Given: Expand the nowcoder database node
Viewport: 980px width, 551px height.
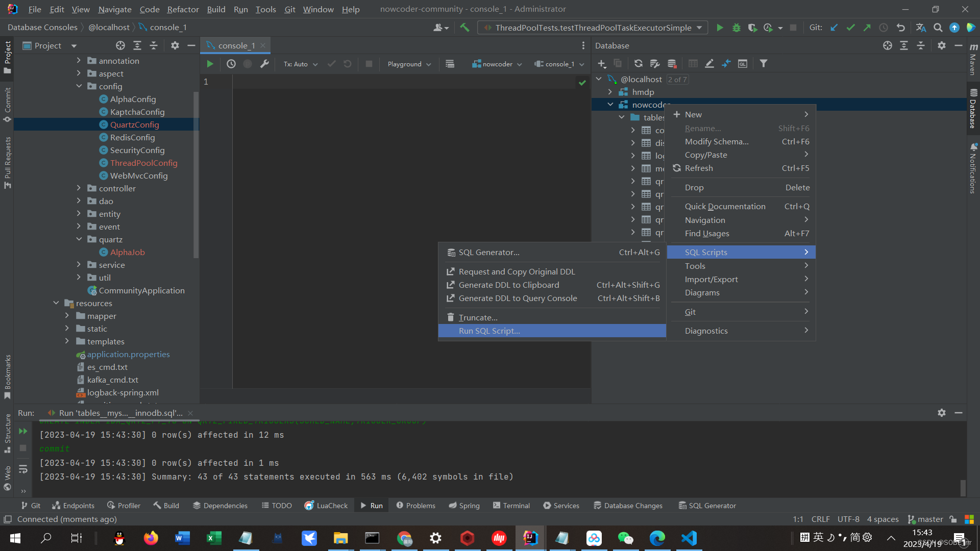Looking at the screenshot, I should (x=610, y=104).
